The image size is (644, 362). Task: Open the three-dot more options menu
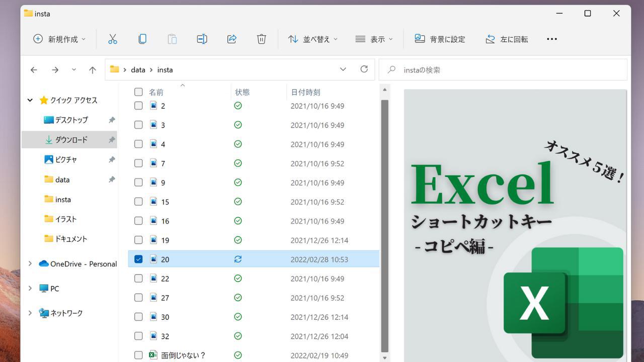tap(552, 39)
